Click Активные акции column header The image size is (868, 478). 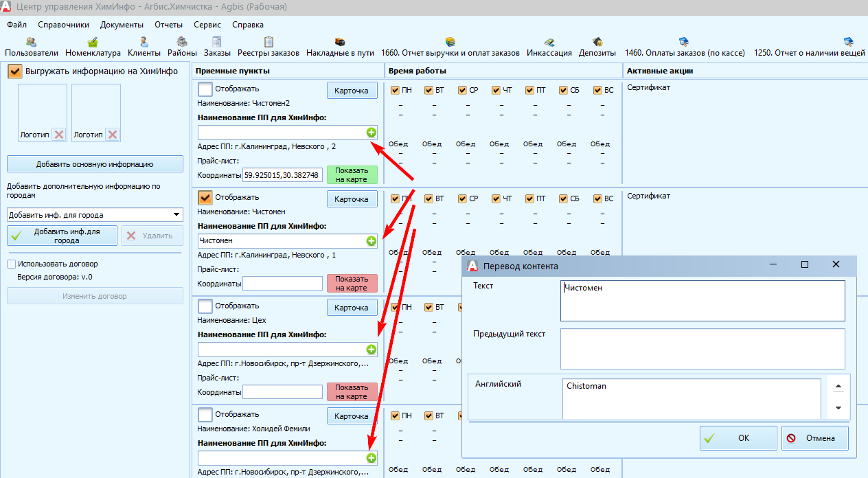pos(745,71)
